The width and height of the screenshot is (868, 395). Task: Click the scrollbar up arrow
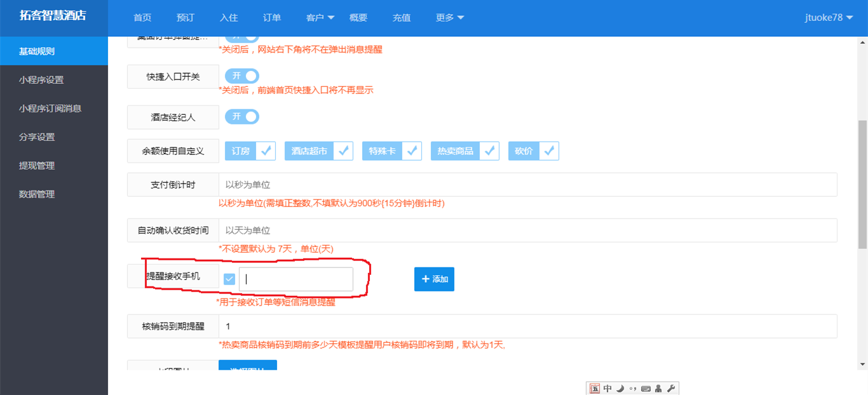click(x=862, y=42)
